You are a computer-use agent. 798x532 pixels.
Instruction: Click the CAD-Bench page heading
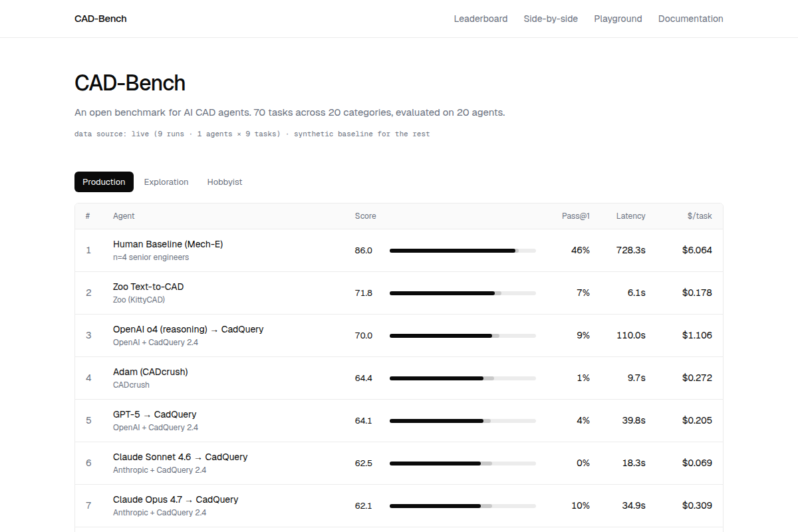tap(130, 83)
